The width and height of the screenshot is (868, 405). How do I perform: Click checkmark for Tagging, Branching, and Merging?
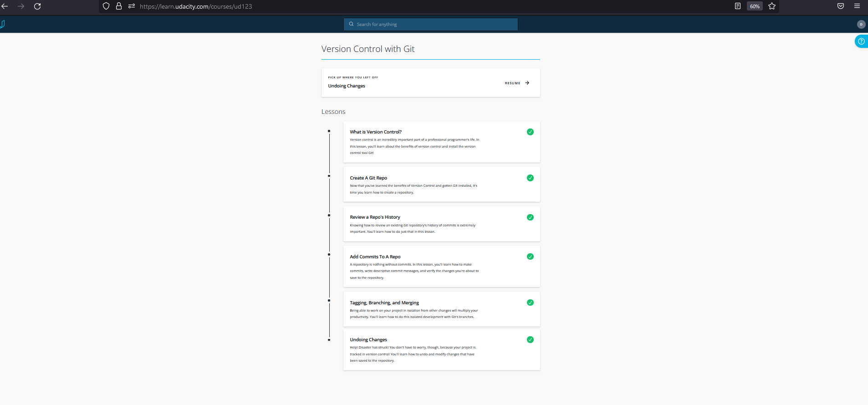click(x=530, y=302)
